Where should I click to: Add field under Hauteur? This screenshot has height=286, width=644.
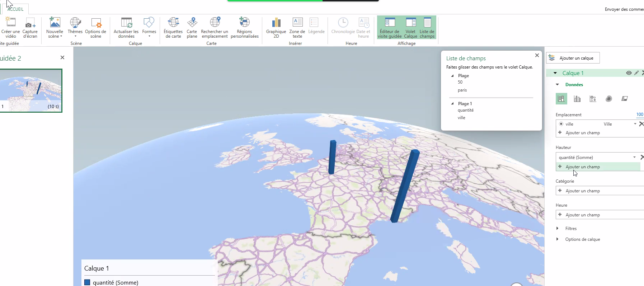click(x=598, y=167)
